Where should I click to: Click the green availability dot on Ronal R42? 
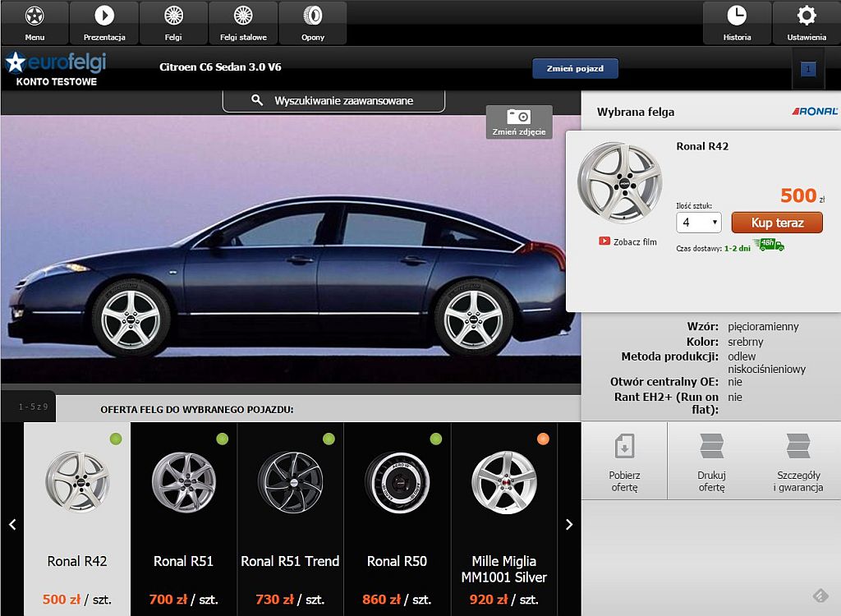coord(116,439)
